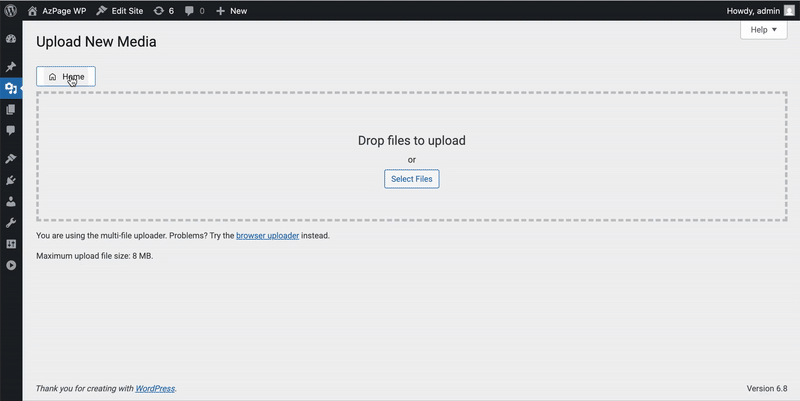
Task: Open the Users person icon in sidebar
Action: click(11, 202)
